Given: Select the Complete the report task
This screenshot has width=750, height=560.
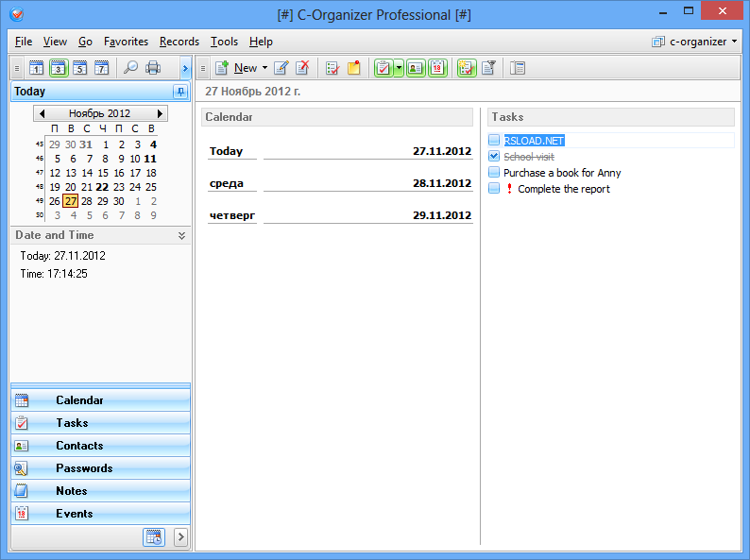Looking at the screenshot, I should [564, 189].
